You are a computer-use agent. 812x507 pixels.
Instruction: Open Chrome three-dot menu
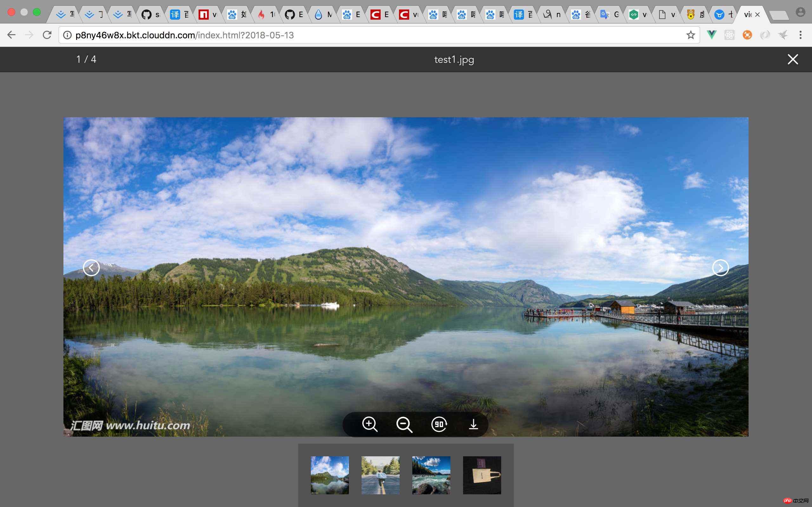(x=800, y=35)
